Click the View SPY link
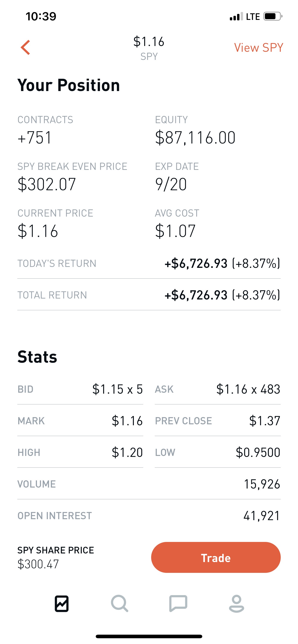 click(x=258, y=47)
